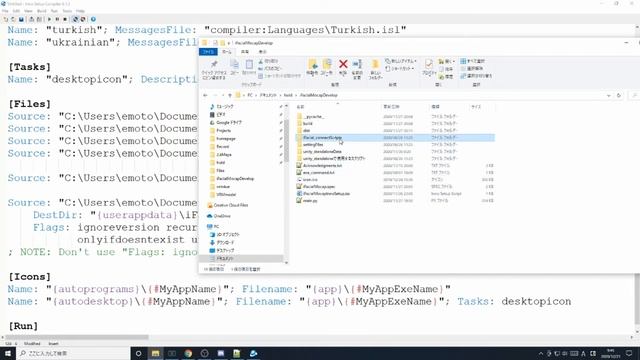Switch to the Share tab in Explorer ribbon
Screen dimensions: 640x360
point(244,52)
